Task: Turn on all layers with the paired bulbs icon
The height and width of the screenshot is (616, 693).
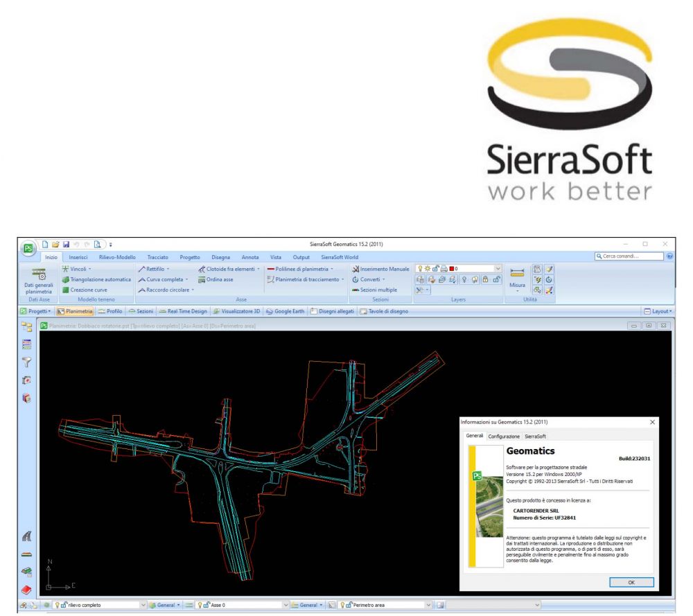Action: [475, 279]
